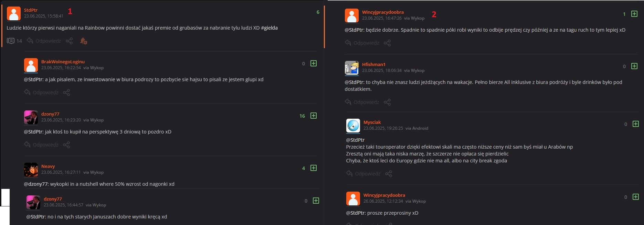Open Neavy's avatar image

tap(31, 170)
